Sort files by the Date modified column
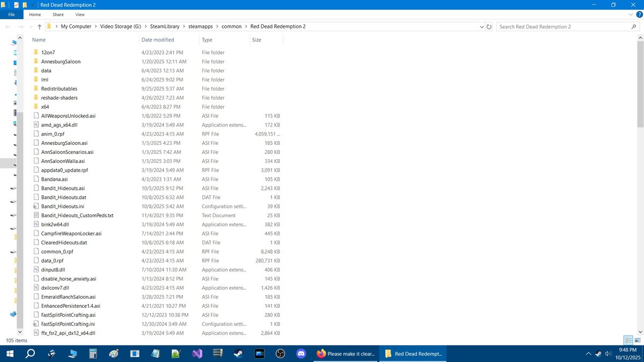 click(157, 40)
